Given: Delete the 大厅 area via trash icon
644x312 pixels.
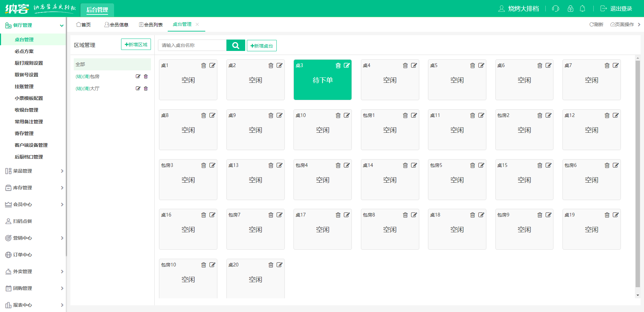Looking at the screenshot, I should coord(146,88).
